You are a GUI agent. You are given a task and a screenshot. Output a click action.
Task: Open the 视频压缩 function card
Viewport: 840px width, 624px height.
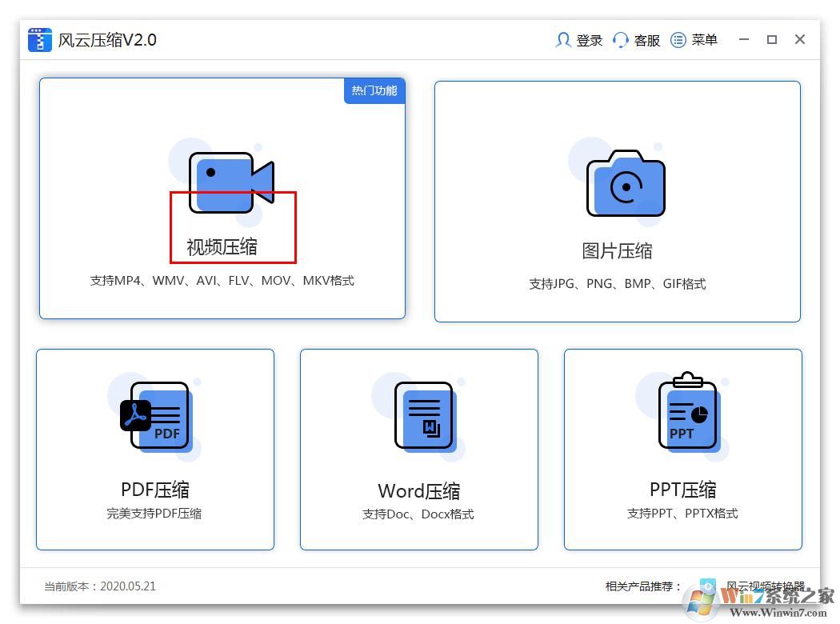click(x=222, y=200)
